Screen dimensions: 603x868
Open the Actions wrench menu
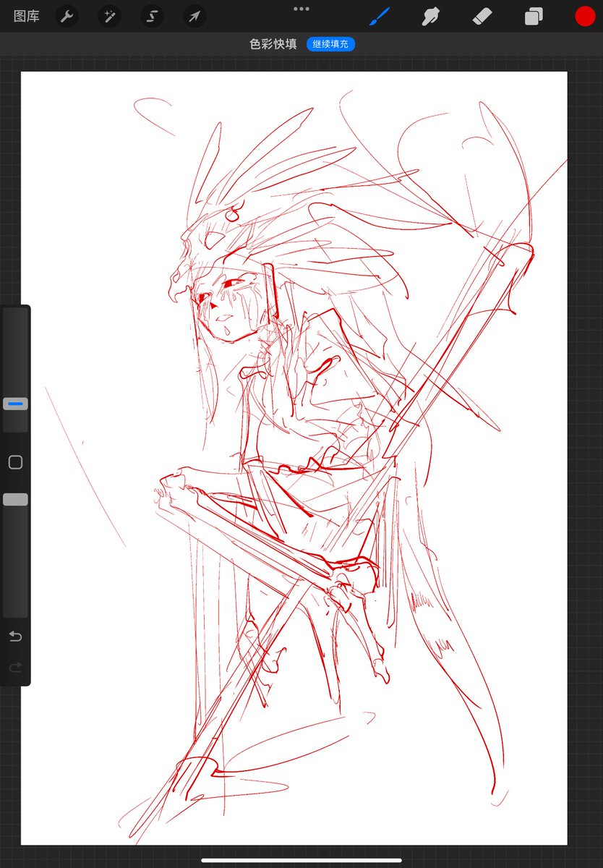click(x=67, y=16)
